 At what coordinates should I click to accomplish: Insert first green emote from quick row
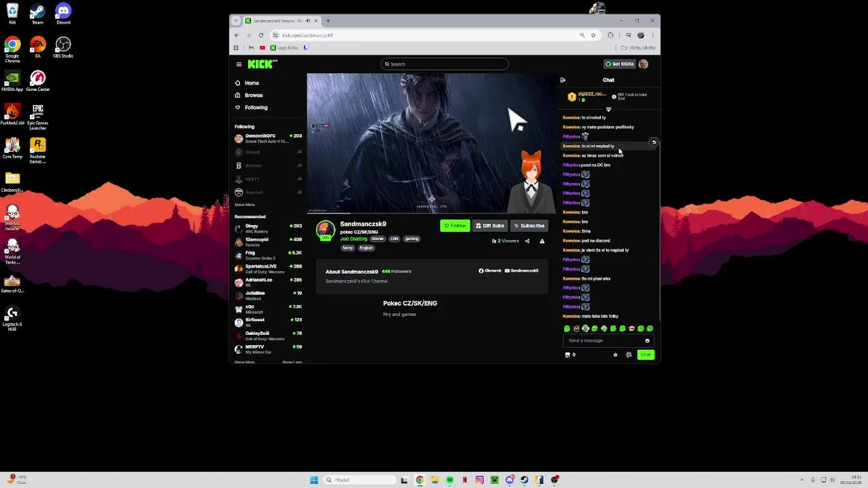(x=567, y=329)
